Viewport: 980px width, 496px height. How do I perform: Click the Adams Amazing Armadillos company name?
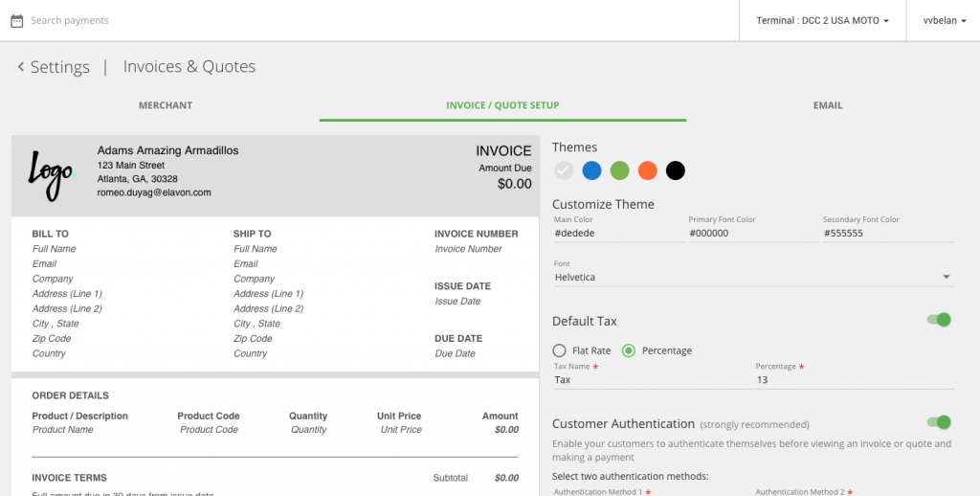click(167, 150)
